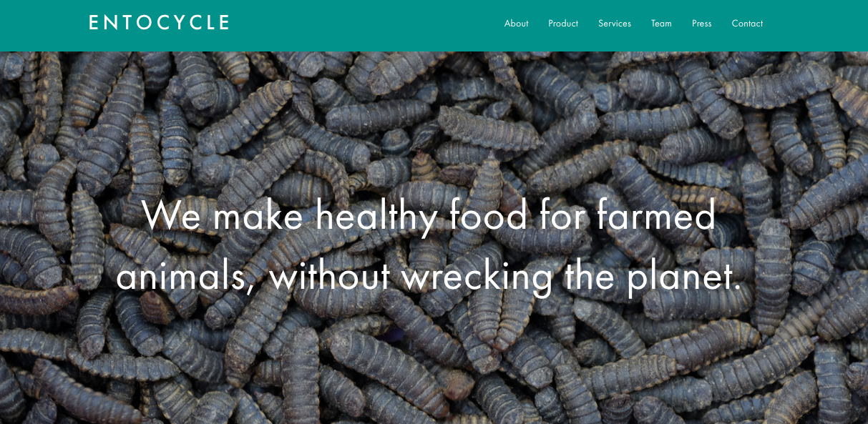Screen dimensions: 868x424
Task: Open the Services menu item
Action: tap(615, 24)
